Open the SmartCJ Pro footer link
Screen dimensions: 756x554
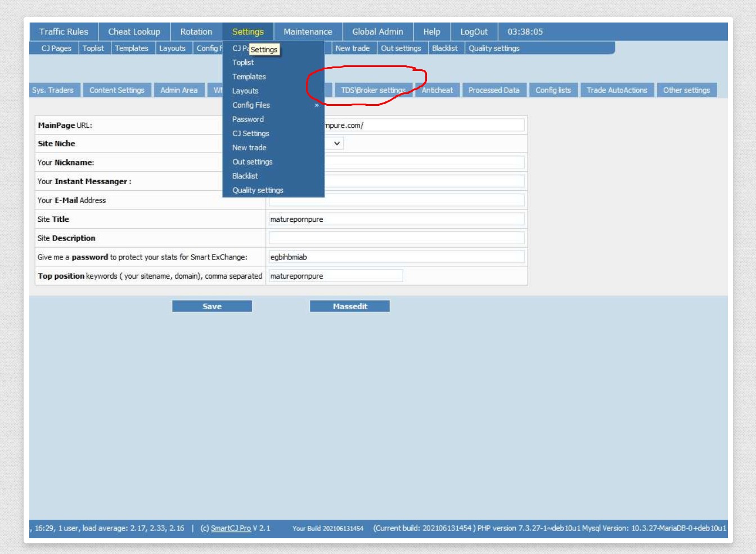pos(231,528)
